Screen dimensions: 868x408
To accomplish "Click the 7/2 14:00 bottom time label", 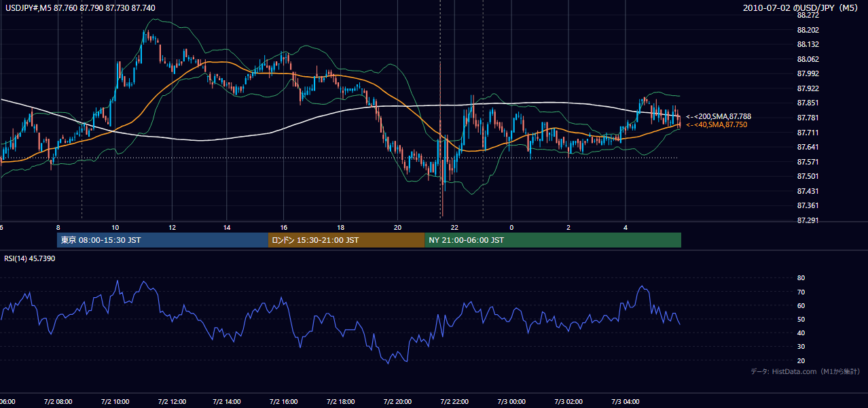I will tap(228, 401).
